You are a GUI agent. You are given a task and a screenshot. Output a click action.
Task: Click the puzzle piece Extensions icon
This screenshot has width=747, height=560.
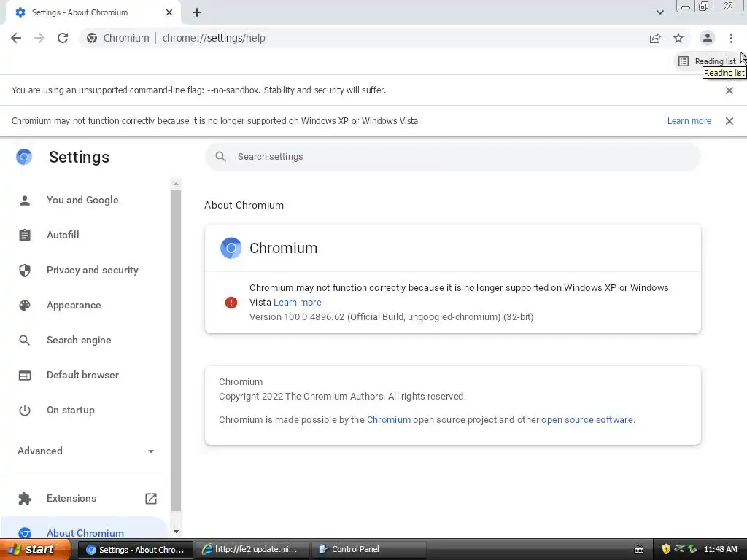pos(25,499)
